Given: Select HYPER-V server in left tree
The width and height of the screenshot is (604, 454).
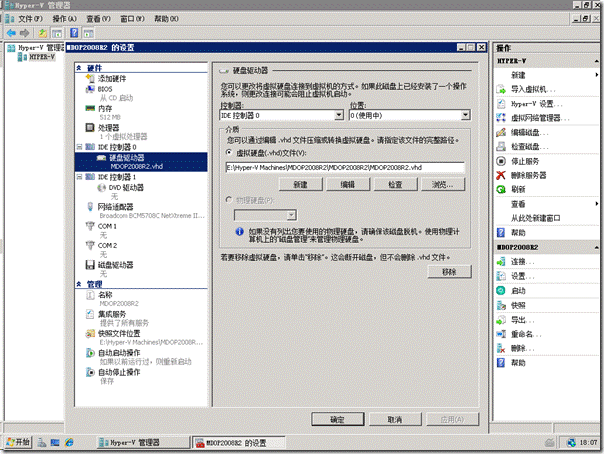Looking at the screenshot, I should 42,57.
